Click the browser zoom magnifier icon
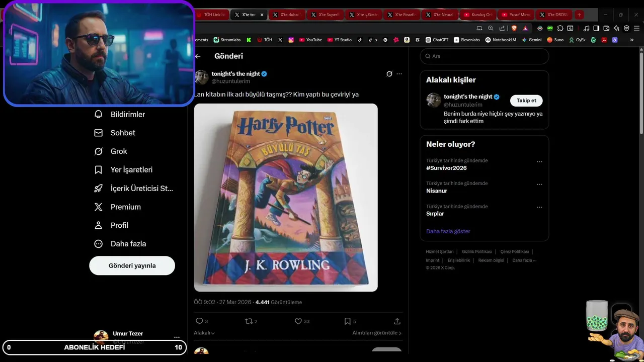 (x=491, y=28)
